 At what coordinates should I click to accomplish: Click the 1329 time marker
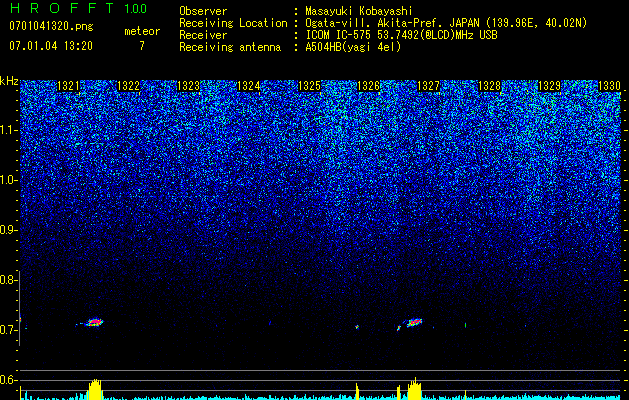549,86
